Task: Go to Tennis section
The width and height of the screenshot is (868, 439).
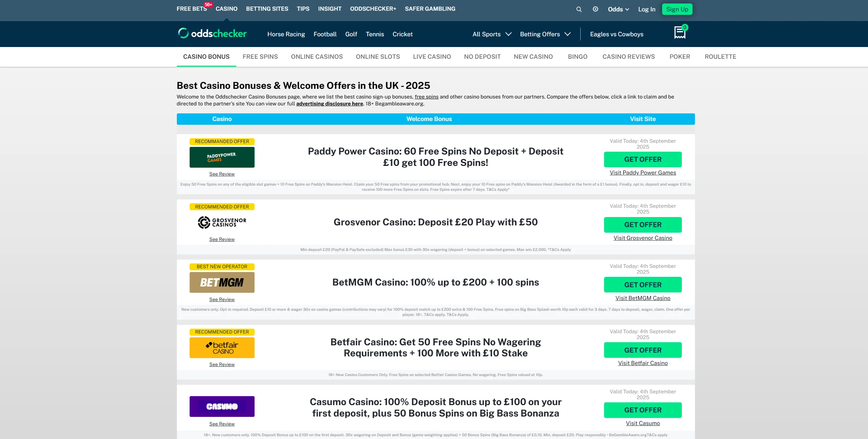Action: pyautogui.click(x=375, y=34)
